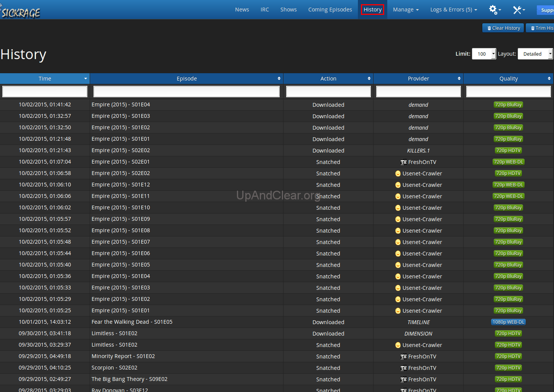554x392 pixels.
Task: Click Usenet-Crawler icon for Empire S01E11
Action: (x=398, y=196)
